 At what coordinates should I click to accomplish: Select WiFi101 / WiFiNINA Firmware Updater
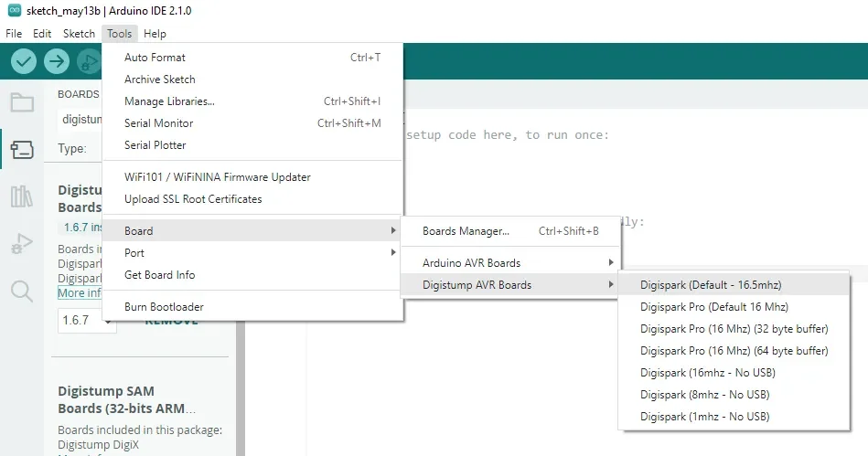pyautogui.click(x=252, y=177)
